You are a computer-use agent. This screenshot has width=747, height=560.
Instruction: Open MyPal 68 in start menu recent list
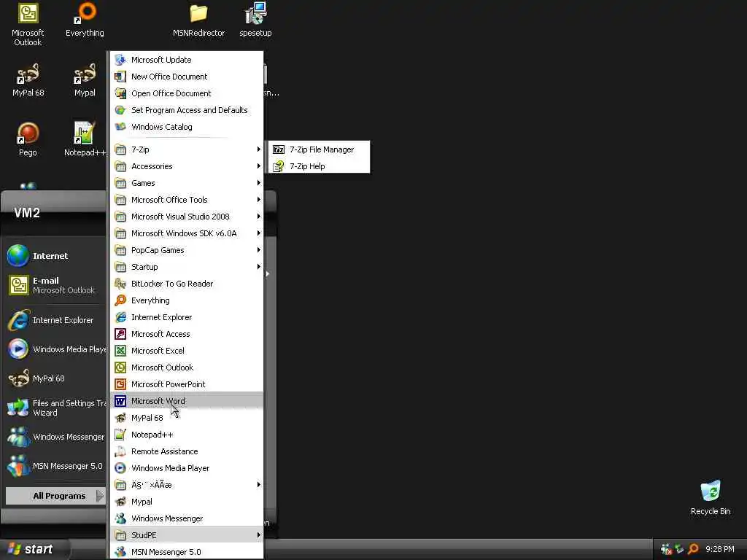pos(55,378)
